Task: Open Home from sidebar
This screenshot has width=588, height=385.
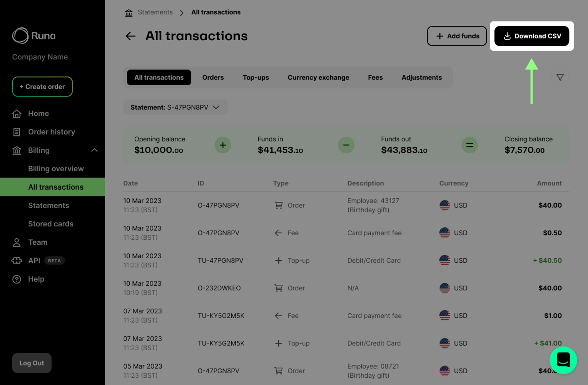Action: (x=38, y=114)
